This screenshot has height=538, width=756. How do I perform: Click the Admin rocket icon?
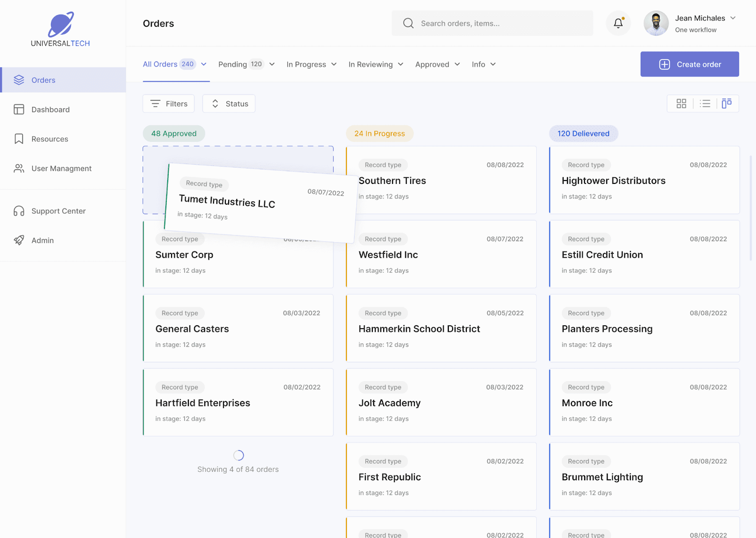click(x=19, y=240)
